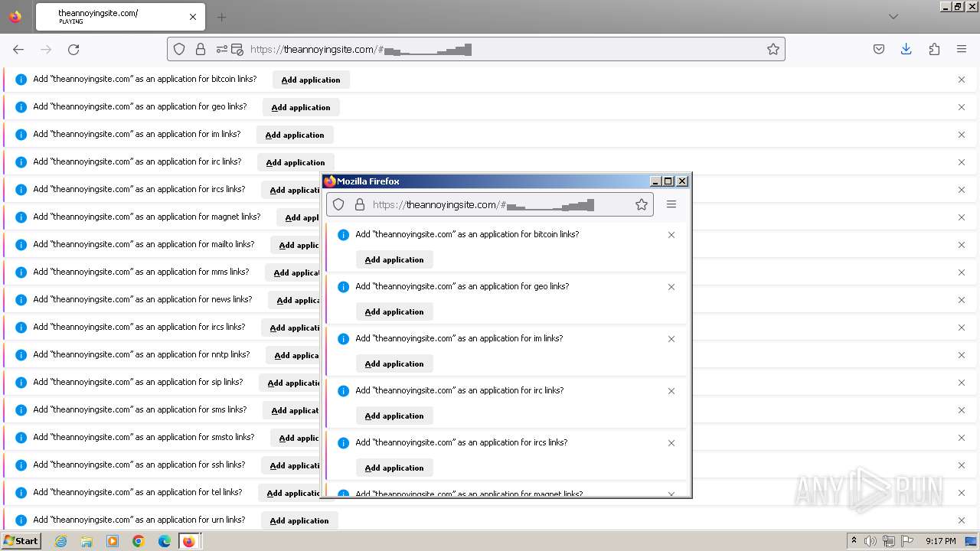
Task: Open Windows Start menu
Action: point(21,541)
